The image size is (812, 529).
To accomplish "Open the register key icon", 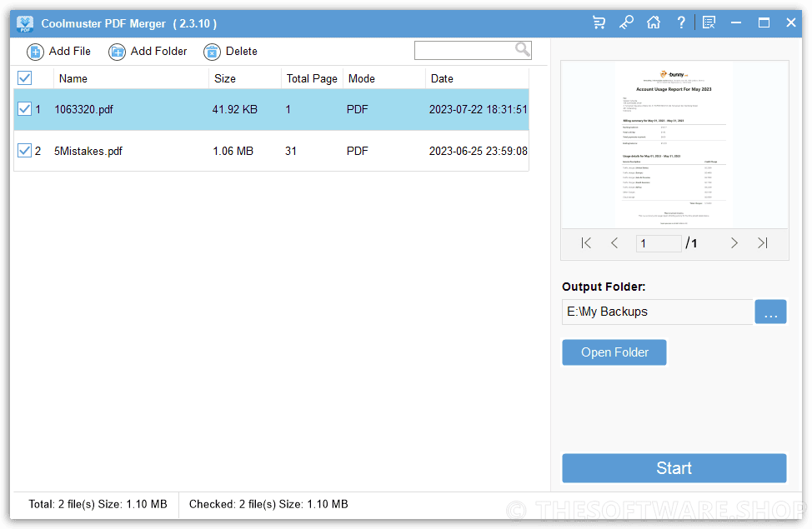I will tap(626, 22).
